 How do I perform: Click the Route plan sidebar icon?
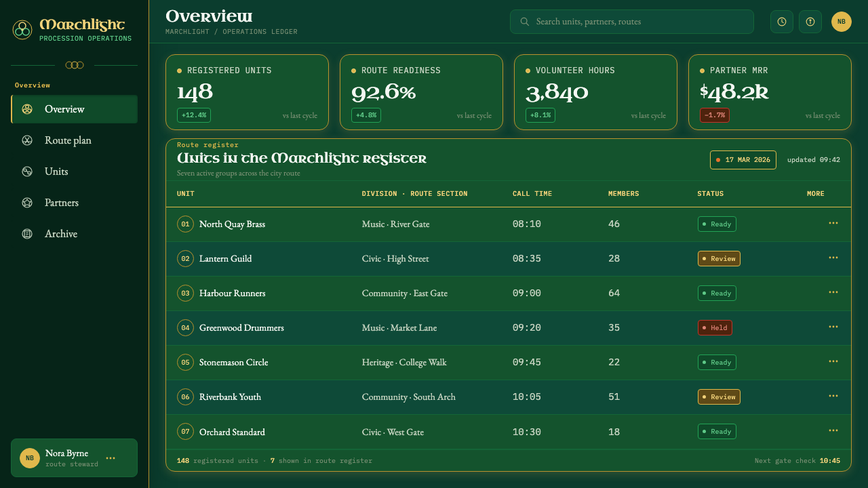tap(27, 140)
